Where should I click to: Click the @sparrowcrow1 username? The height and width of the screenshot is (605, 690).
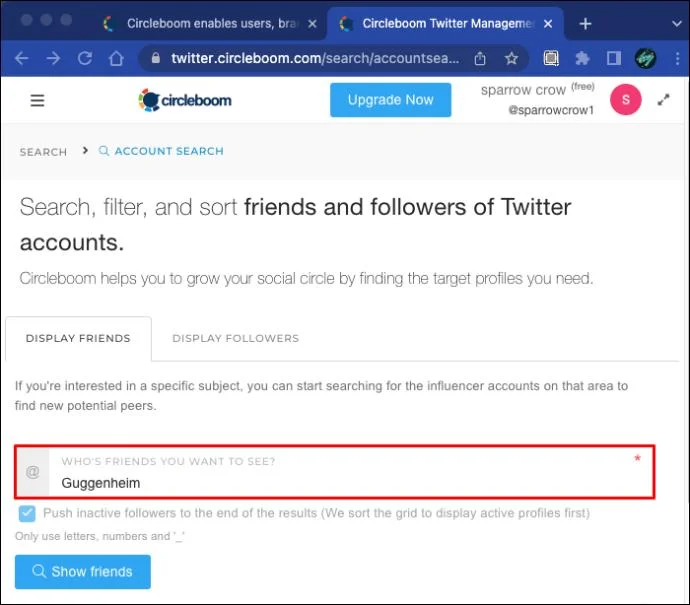551,110
